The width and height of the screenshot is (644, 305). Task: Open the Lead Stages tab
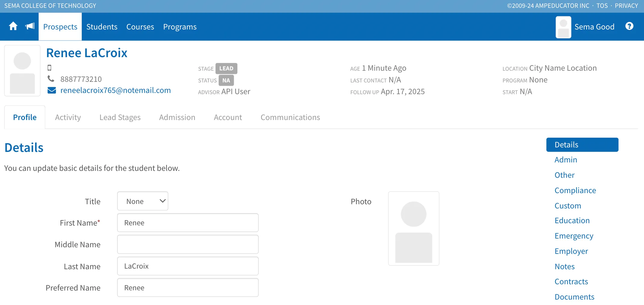coord(120,117)
